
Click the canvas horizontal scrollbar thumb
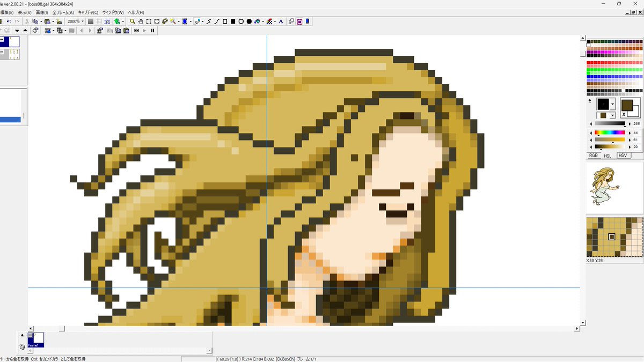pos(62,328)
